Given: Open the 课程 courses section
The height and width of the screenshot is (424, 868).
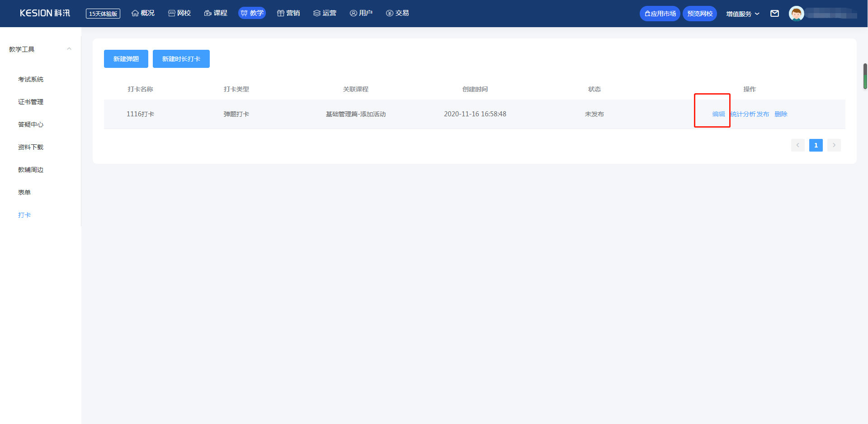Looking at the screenshot, I should point(216,13).
